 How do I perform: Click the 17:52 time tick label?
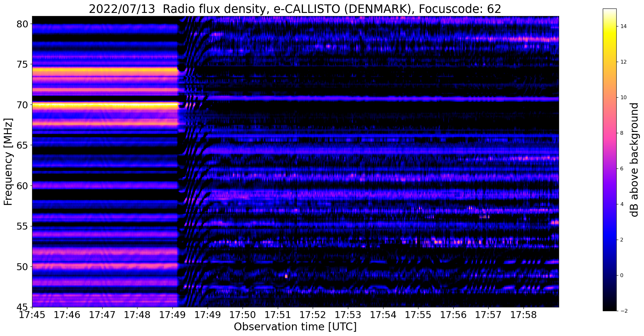[x=313, y=314]
